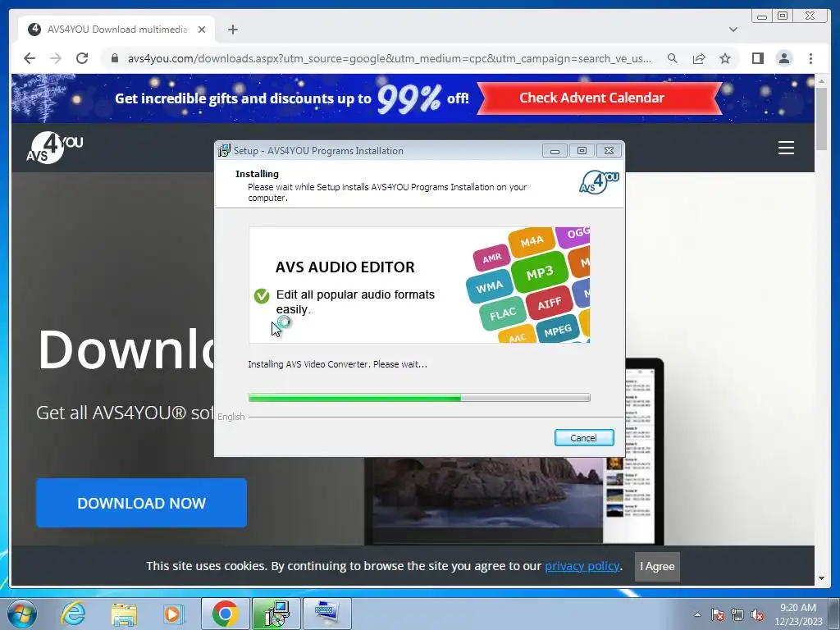Click the DOWNLOAD NOW button
This screenshot has width=840, height=630.
pyautogui.click(x=141, y=503)
